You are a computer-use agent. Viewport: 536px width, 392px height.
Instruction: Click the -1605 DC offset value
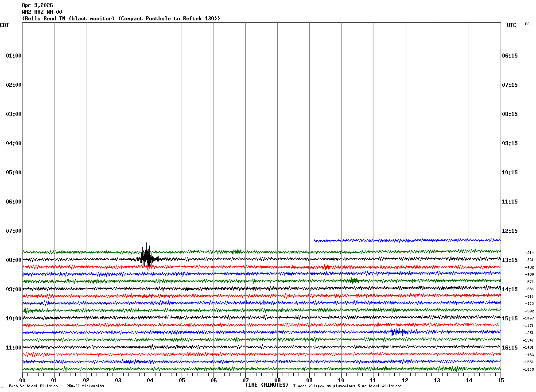529,369
